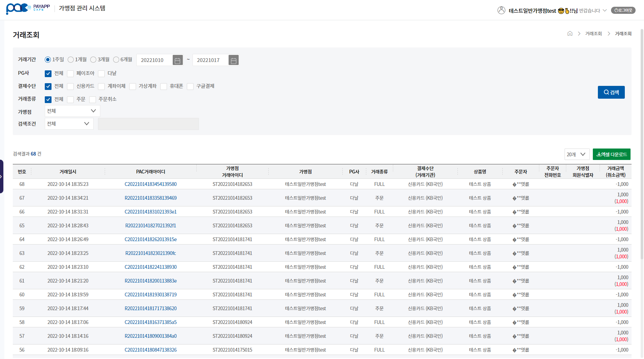Click the first 거래조회 breadcrumb link
644x359 pixels.
(593, 34)
